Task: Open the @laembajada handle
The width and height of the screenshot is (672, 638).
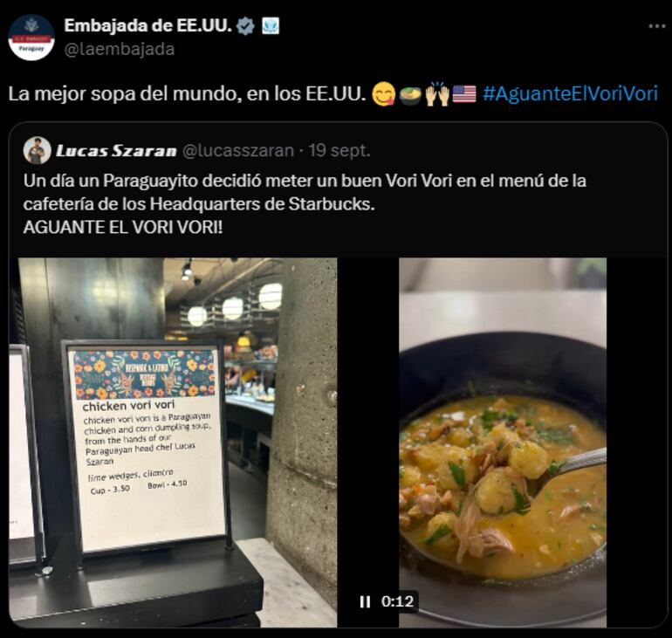Action: point(120,49)
